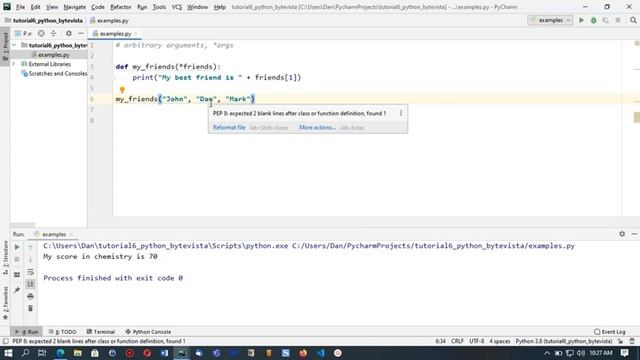This screenshot has height=360, width=640.
Task: Open the VCS menu
Action: [x=176, y=7]
